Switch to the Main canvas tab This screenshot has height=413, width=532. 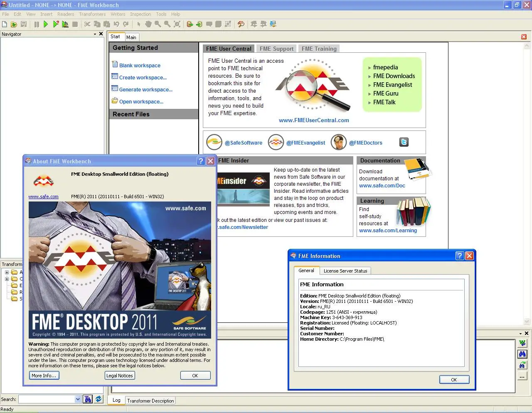click(x=131, y=37)
